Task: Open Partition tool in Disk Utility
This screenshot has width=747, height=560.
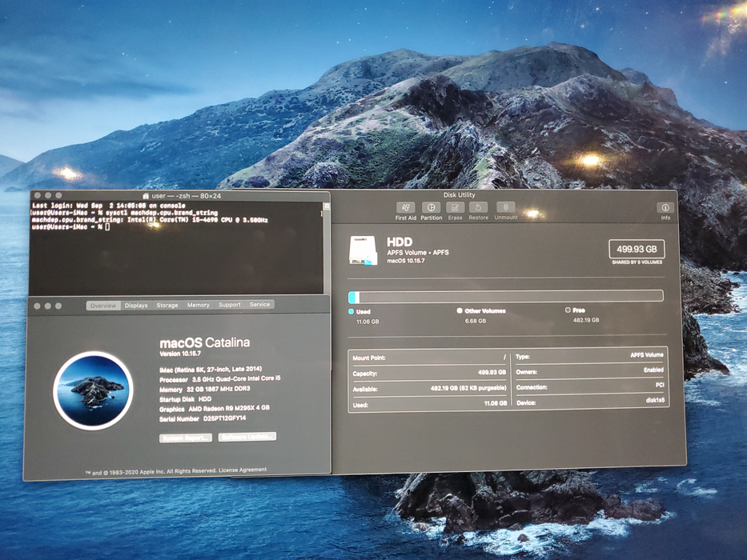Action: [431, 211]
